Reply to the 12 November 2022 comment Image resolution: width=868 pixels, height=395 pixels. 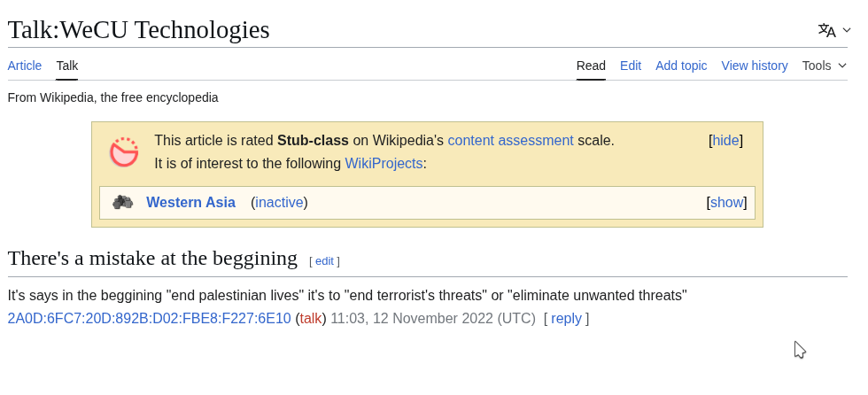[x=566, y=319]
